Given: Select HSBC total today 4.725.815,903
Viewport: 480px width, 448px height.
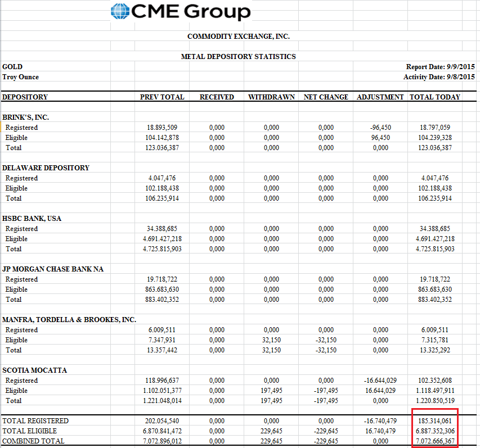Looking at the screenshot, I should pos(435,249).
